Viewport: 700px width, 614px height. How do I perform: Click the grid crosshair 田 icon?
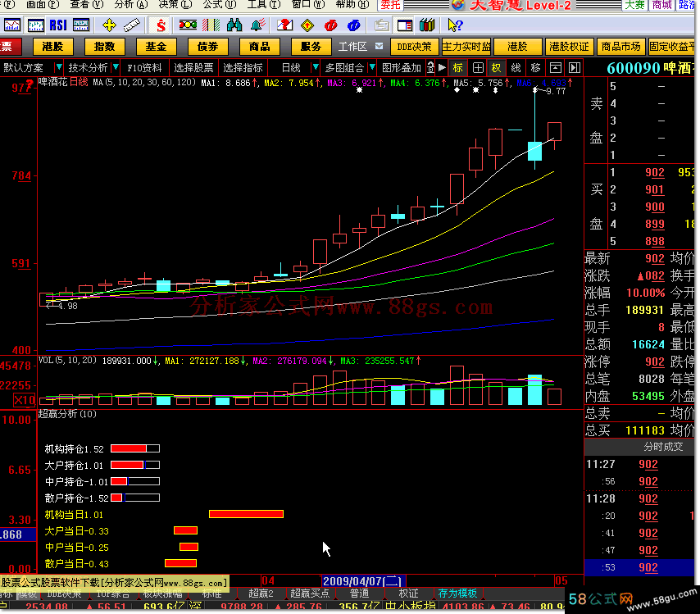tap(478, 68)
